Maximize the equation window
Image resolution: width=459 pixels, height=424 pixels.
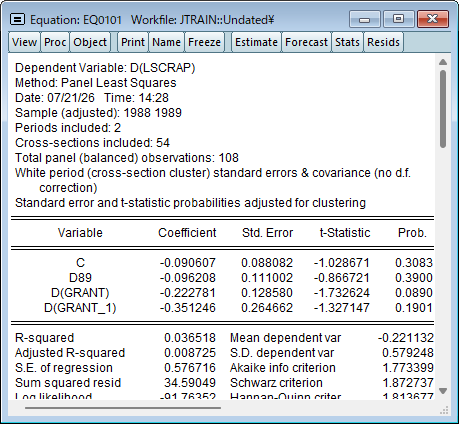398,19
